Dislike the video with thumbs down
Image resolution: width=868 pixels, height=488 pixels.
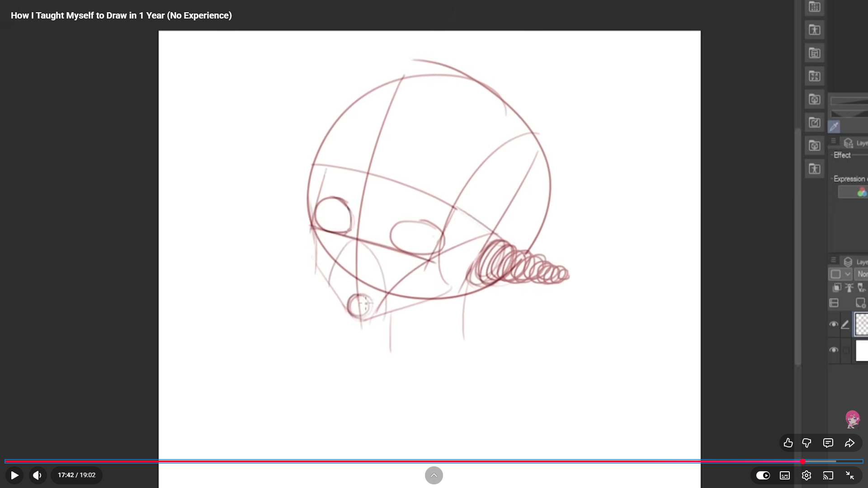(x=807, y=443)
